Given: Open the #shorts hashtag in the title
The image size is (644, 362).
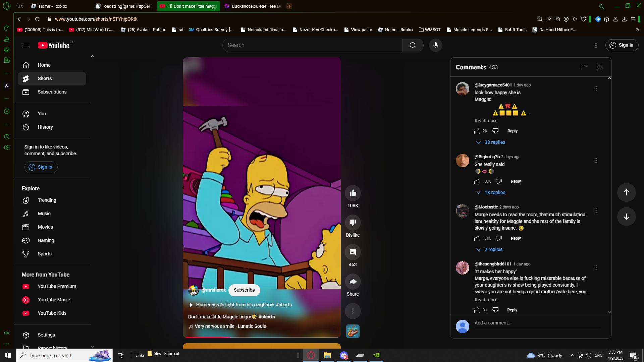Looking at the screenshot, I should tap(267, 317).
